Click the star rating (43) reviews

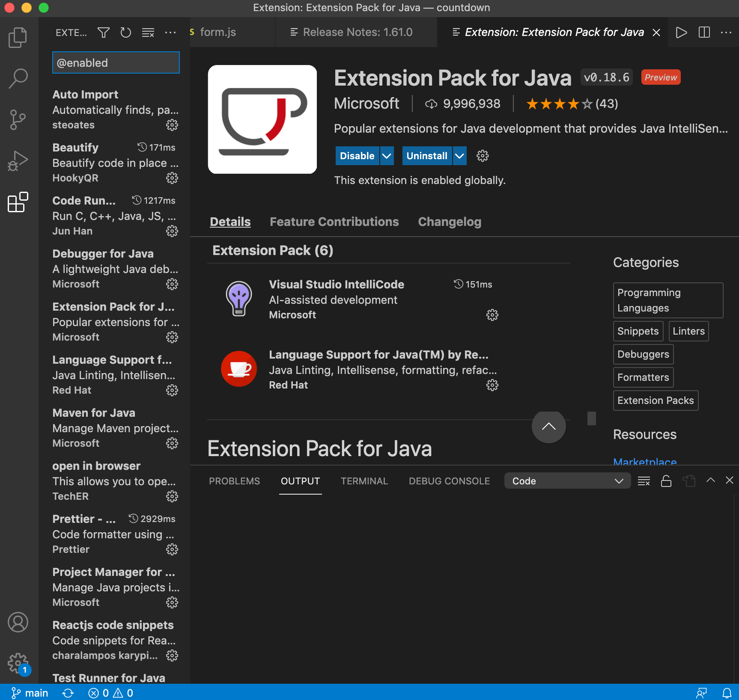coord(572,104)
